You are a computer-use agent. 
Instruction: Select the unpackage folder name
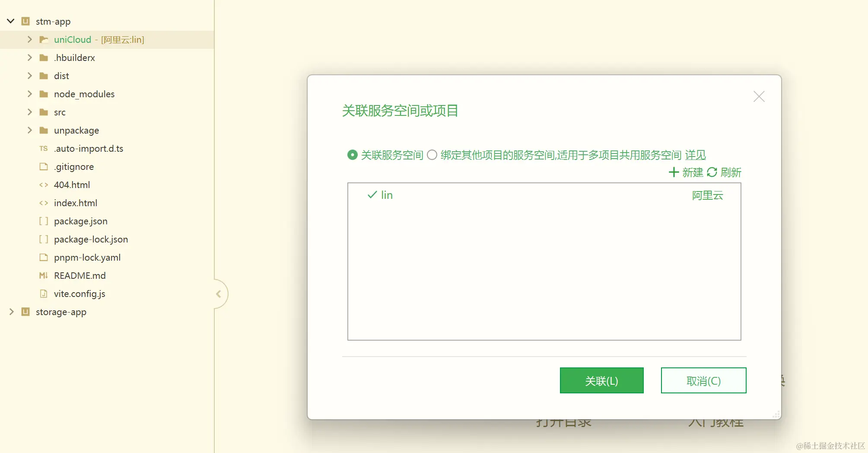tap(76, 130)
